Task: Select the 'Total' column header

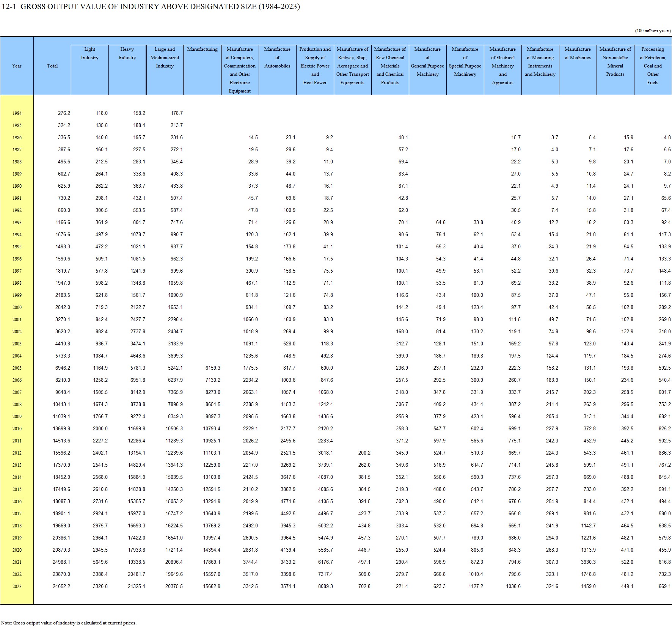Action: click(52, 66)
